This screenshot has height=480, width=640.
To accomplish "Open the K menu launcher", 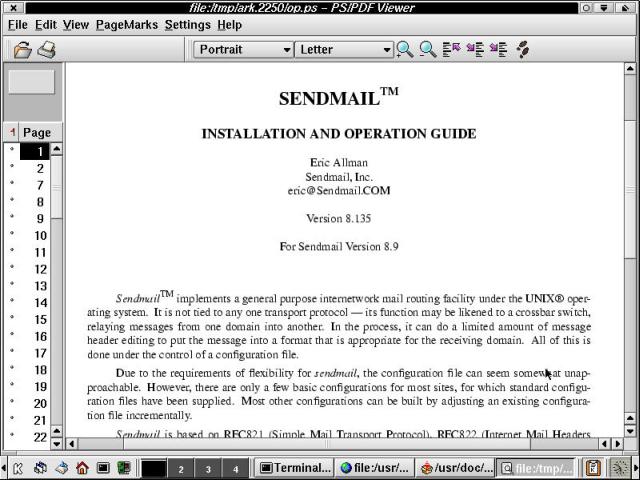I will [18, 468].
